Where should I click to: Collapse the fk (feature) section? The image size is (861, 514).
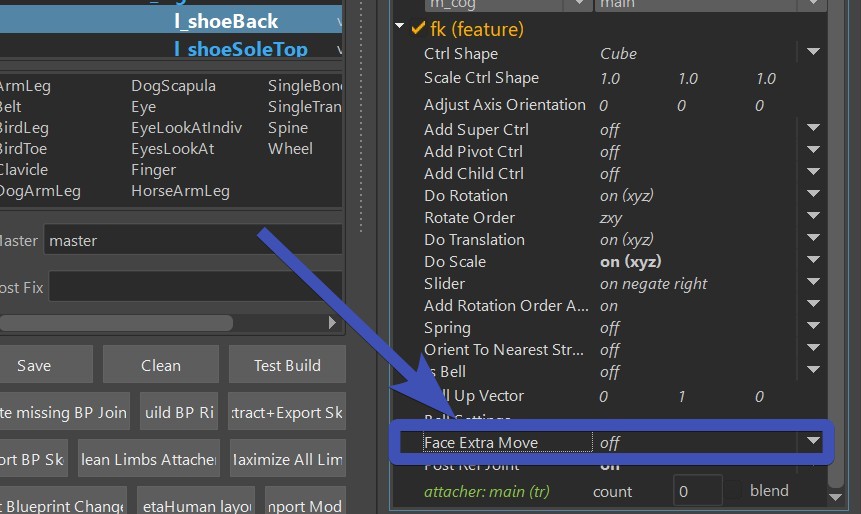click(400, 26)
